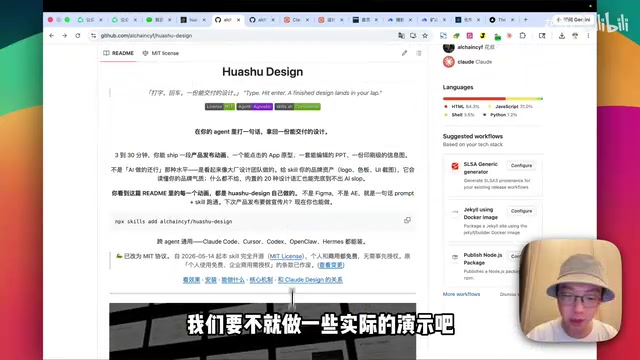Go back with the browser back arrow
640x360 pixels.
[x=51, y=36]
